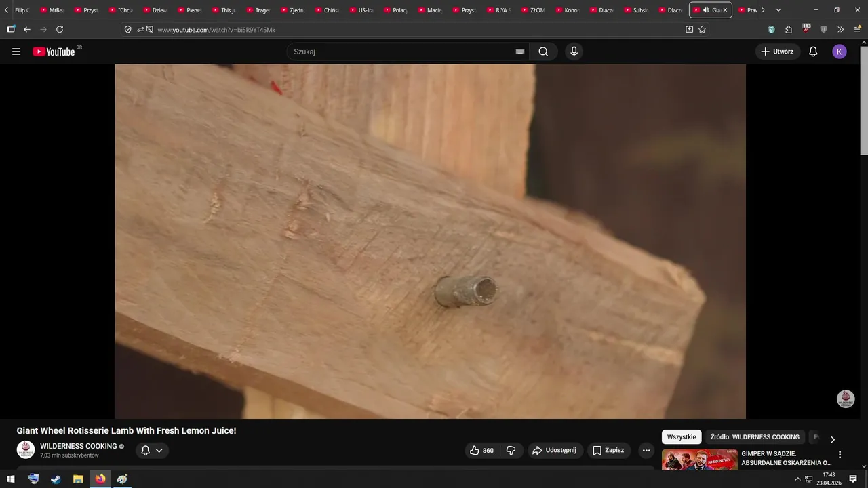Show next filter chips with arrow

pos(833,439)
